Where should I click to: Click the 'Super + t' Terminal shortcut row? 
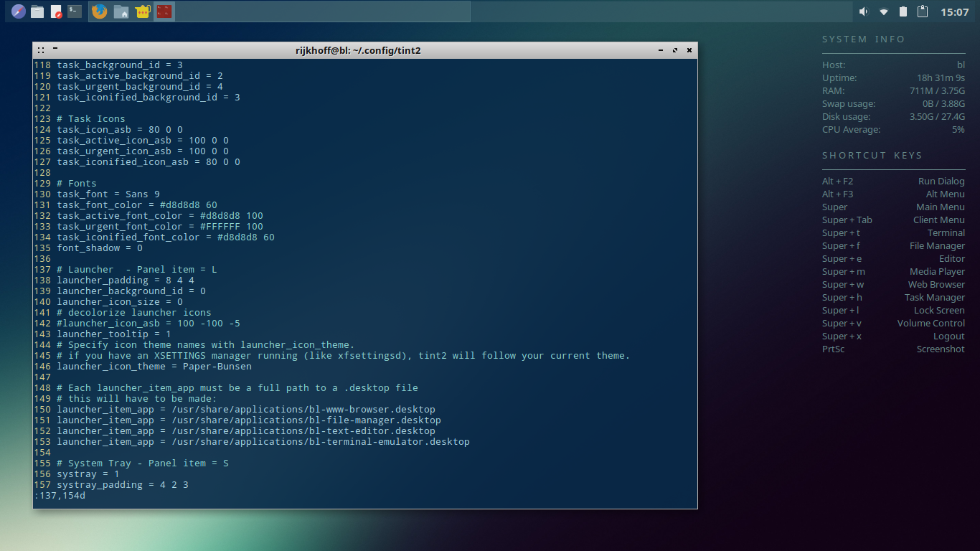(x=893, y=233)
